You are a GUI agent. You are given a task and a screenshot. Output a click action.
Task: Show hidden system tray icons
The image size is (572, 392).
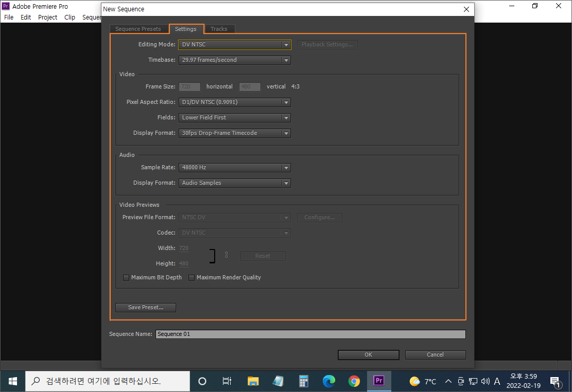tap(448, 381)
